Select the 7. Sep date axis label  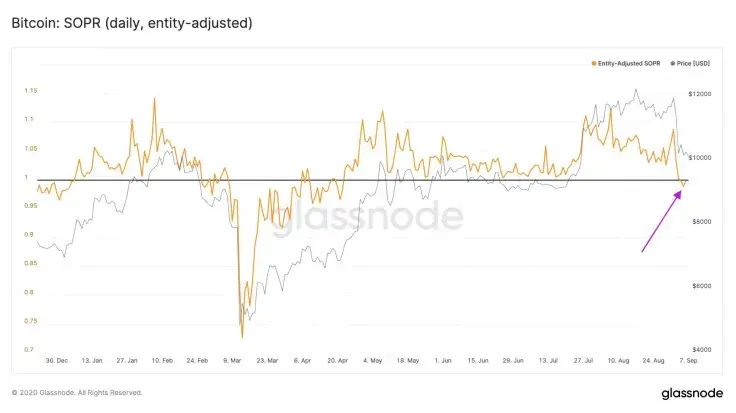689,360
